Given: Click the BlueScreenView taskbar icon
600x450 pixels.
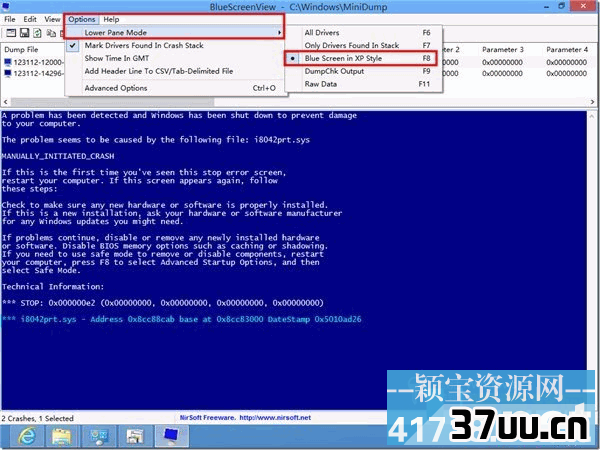Looking at the screenshot, I should 171,436.
